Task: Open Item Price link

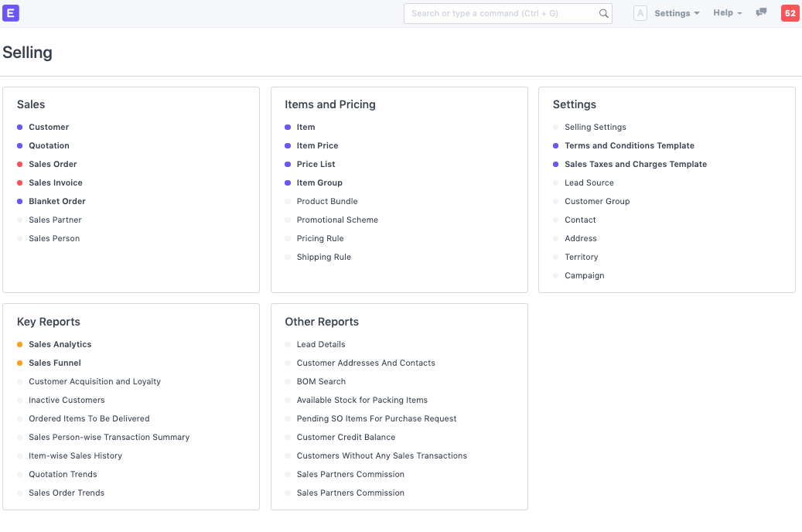Action: coord(317,145)
